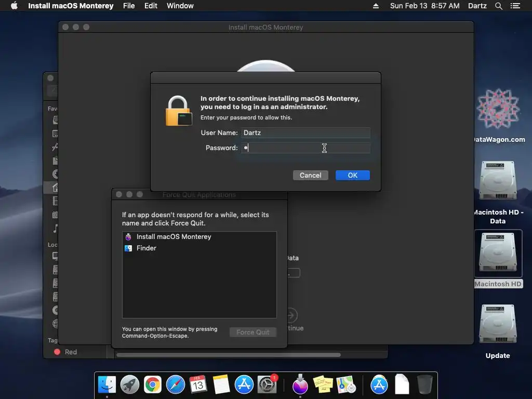Open the Trash in the Dock
This screenshot has width=532, height=399.
pyautogui.click(x=424, y=384)
